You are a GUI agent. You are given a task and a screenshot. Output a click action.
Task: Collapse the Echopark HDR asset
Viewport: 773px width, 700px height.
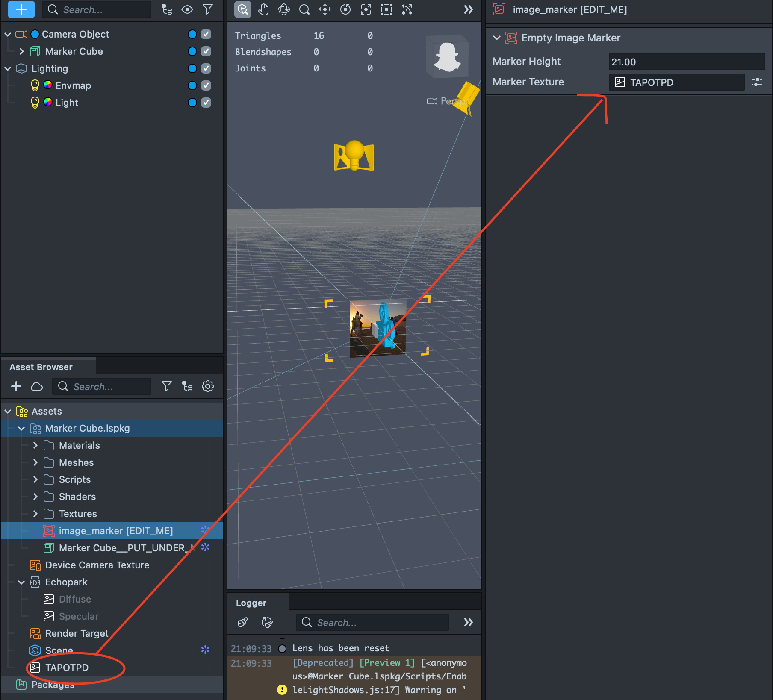[21, 582]
